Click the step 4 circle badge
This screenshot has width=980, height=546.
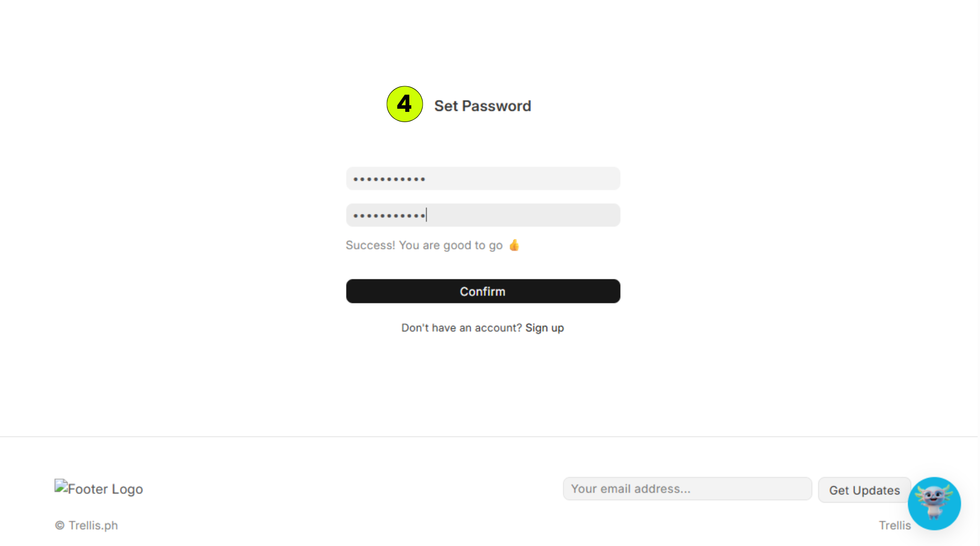click(x=404, y=104)
